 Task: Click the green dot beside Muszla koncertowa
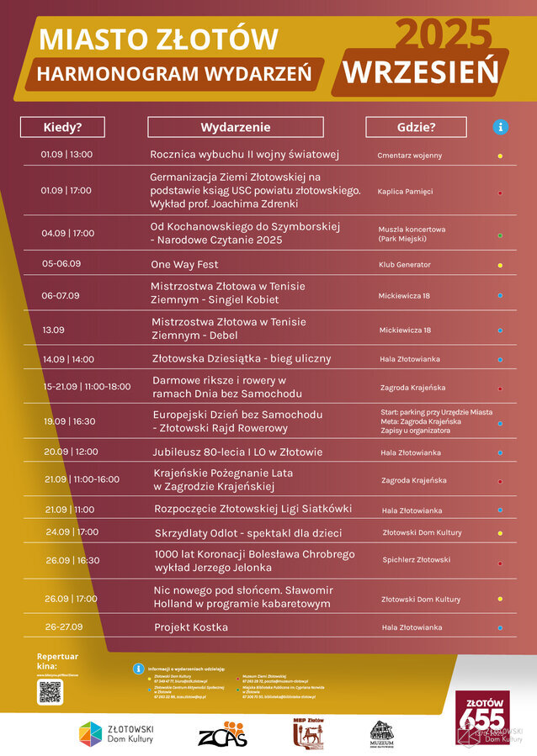pyautogui.click(x=500, y=235)
